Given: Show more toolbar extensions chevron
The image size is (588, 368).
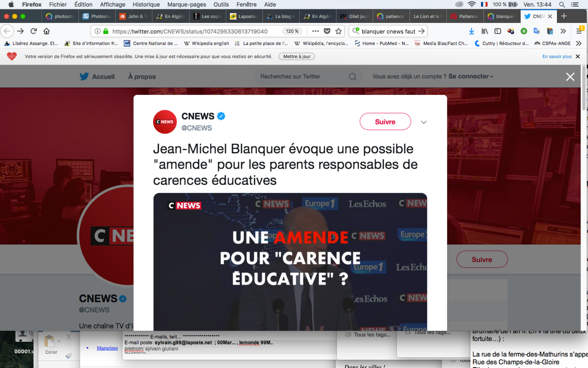Looking at the screenshot, I should click(563, 31).
